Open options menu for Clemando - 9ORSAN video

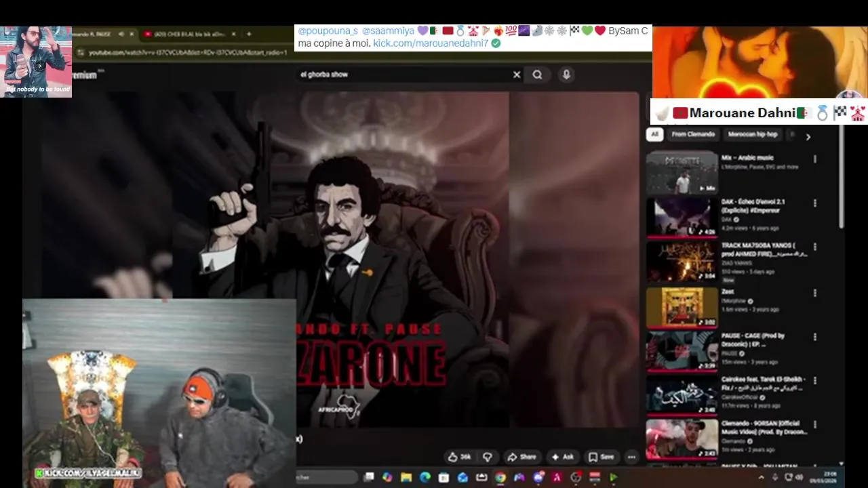[814, 425]
